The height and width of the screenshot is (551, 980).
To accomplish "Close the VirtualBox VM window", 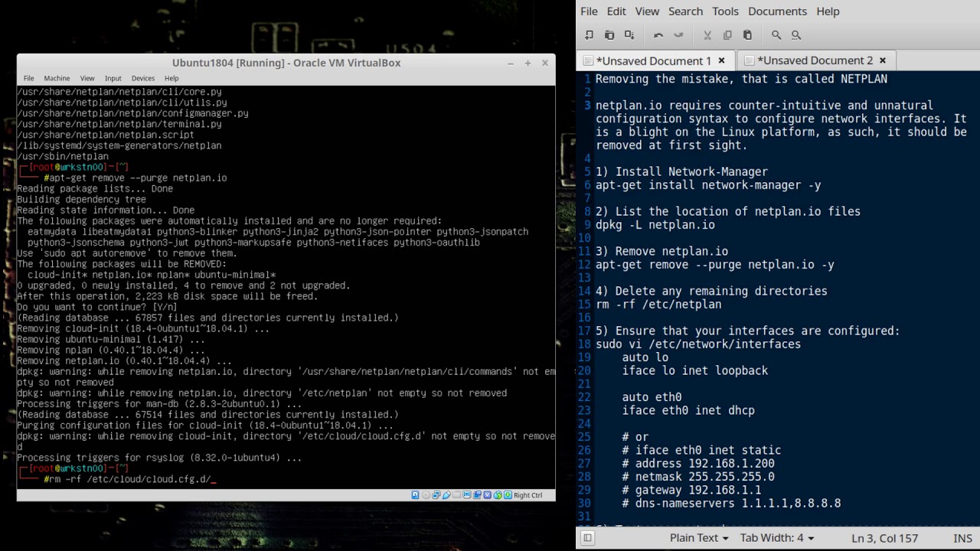I will 545,63.
